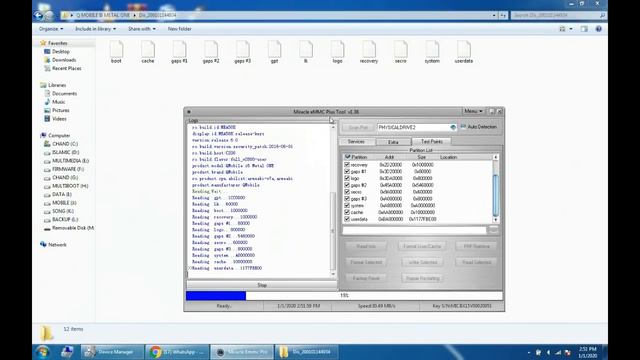Toggle the Explorer preview pane icon

(x=584, y=29)
